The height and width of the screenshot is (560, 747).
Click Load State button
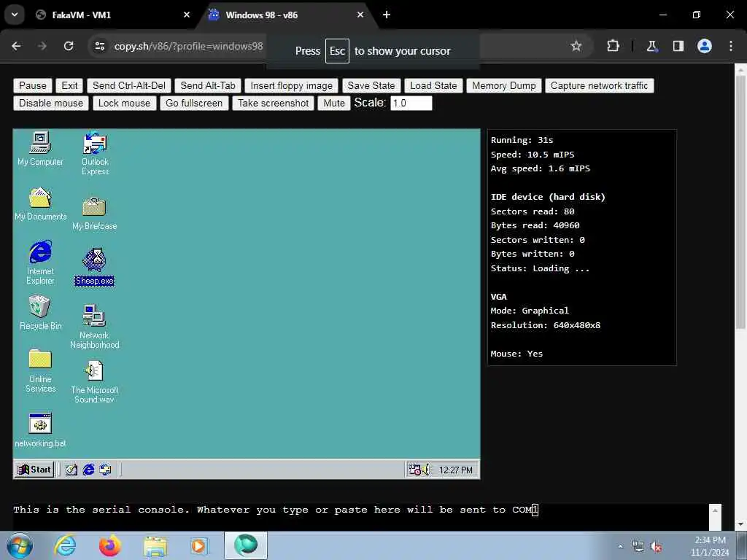pyautogui.click(x=433, y=86)
